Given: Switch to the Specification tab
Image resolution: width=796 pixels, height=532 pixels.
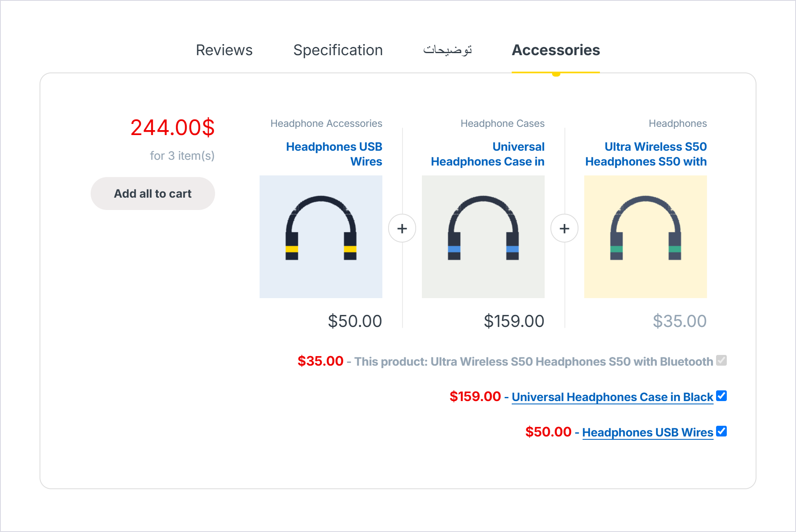Looking at the screenshot, I should (x=338, y=50).
